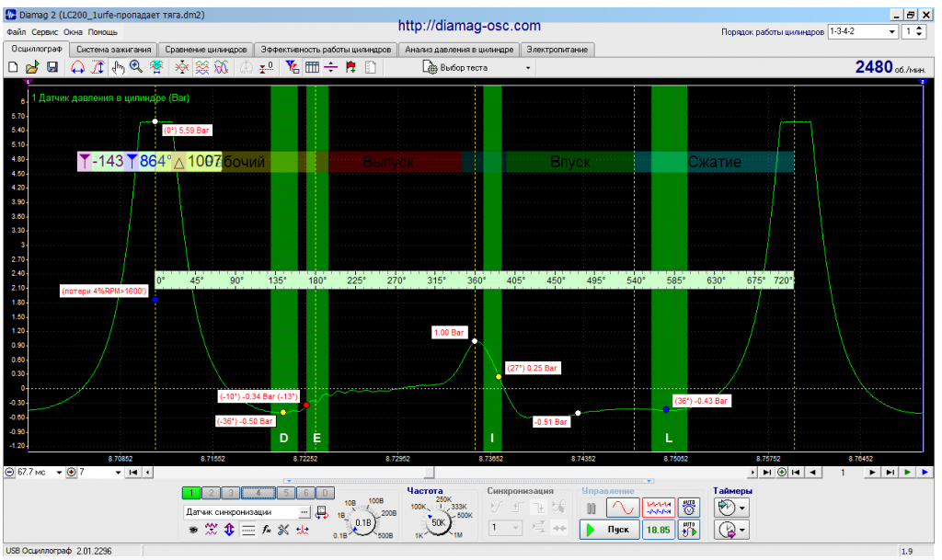Viewport: 942px width, 560px height.
Task: Click the channel eye visibility icon
Action: pos(193,530)
